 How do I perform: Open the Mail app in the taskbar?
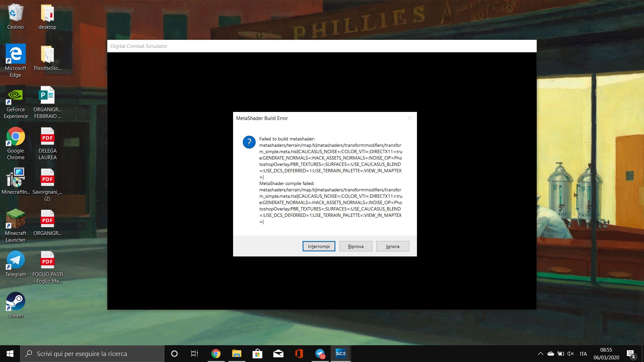click(278, 354)
